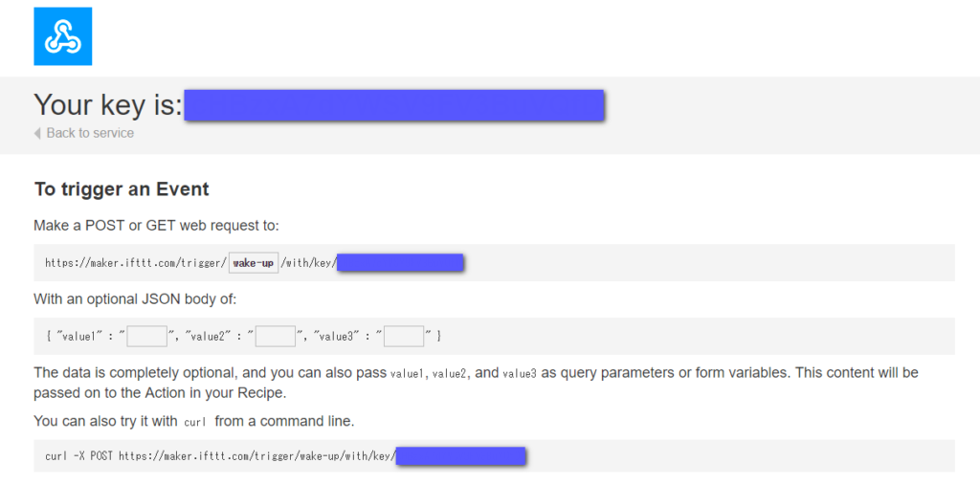The image size is (980, 485).
Task: Focus the value1 JSON input box
Action: pos(146,336)
